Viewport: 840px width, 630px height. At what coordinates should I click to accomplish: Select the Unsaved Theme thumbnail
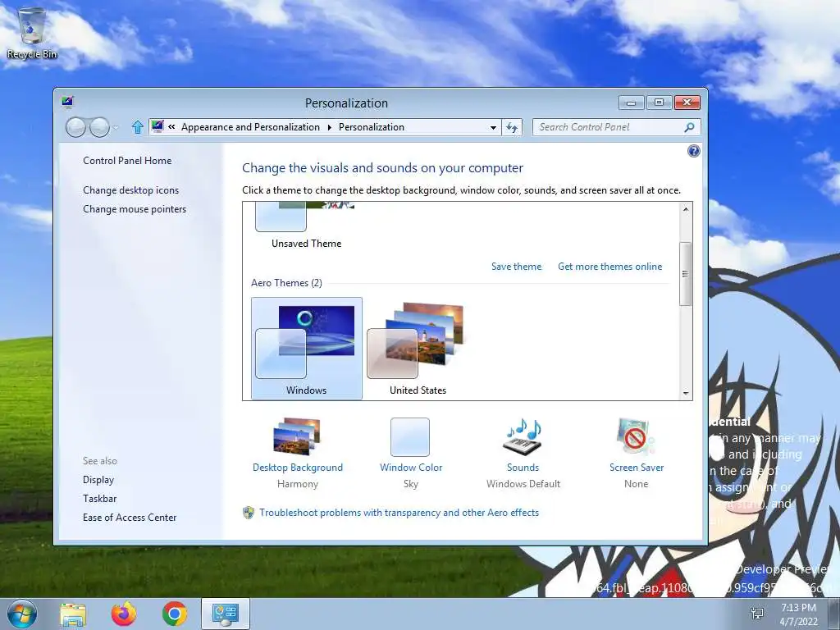coord(305,225)
